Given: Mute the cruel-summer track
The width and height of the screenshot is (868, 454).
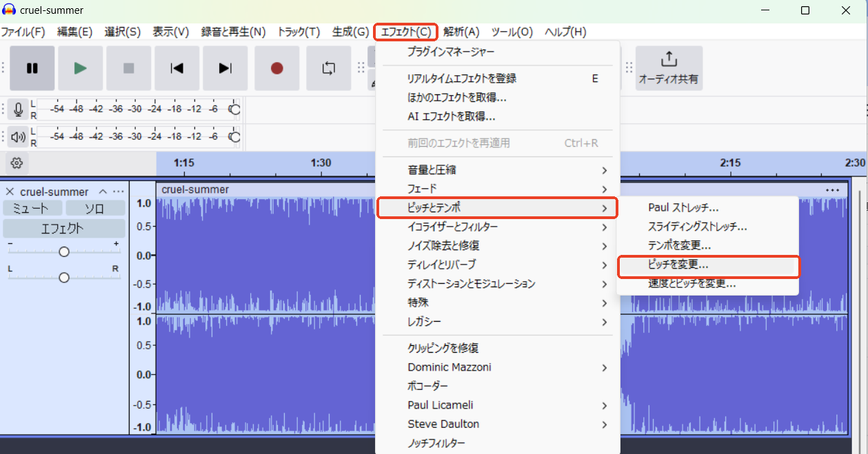Looking at the screenshot, I should pyautogui.click(x=32, y=208).
